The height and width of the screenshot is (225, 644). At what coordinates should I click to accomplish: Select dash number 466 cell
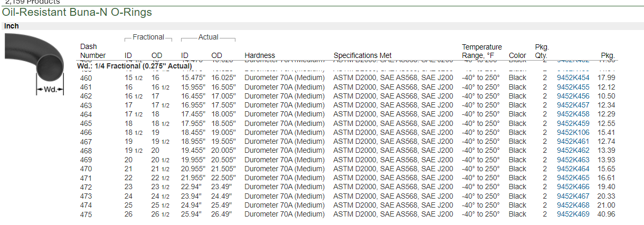[x=86, y=132]
